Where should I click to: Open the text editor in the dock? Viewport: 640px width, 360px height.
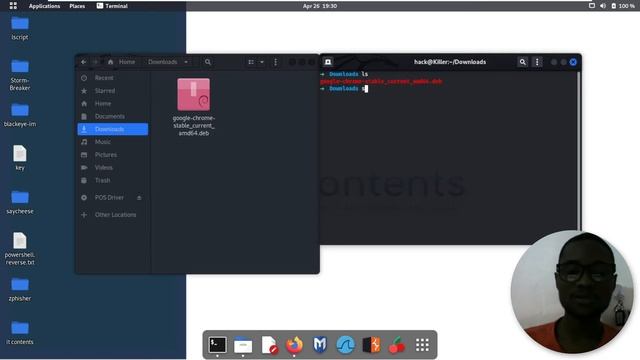269,345
